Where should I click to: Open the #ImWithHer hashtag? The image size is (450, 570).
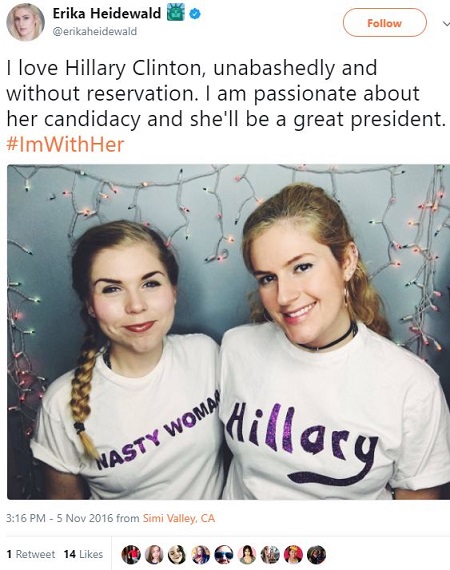tap(65, 144)
